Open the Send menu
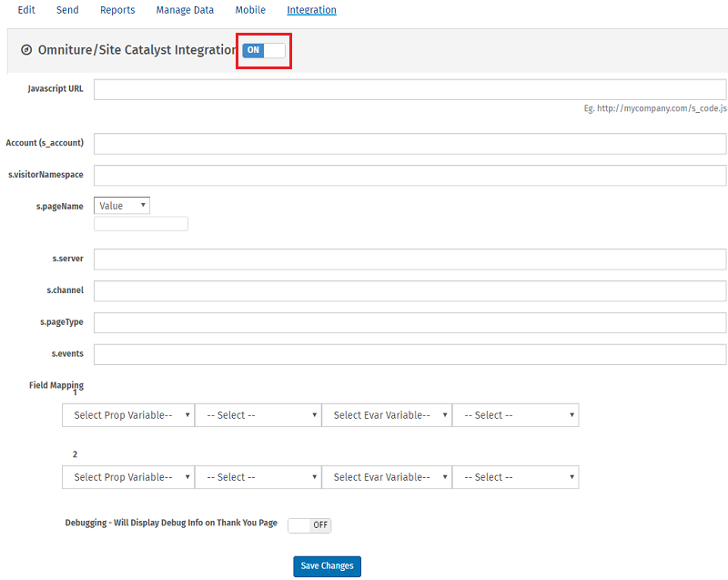This screenshot has height=580, width=728. [x=67, y=10]
